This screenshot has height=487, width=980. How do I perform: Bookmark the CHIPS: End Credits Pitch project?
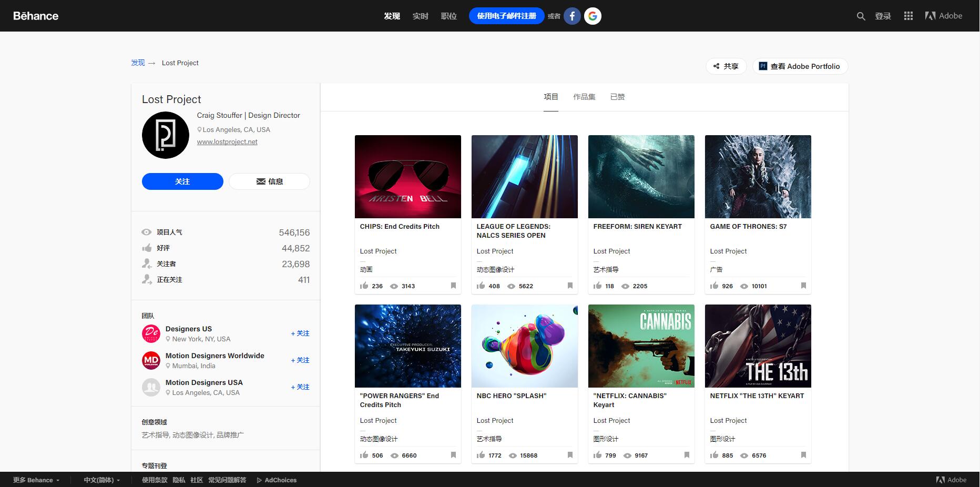pyautogui.click(x=453, y=286)
